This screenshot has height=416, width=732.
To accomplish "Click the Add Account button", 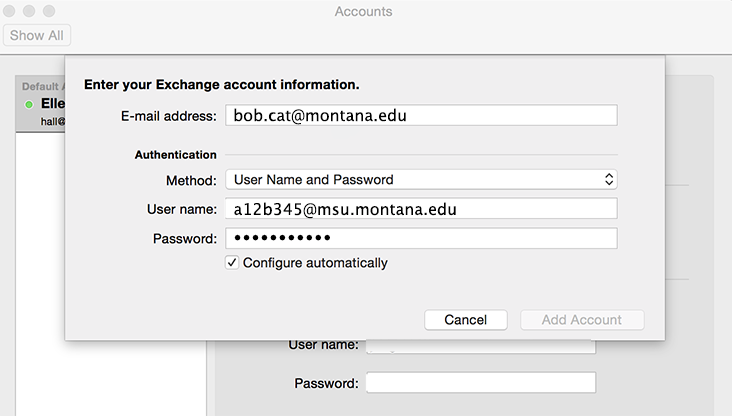I will tap(582, 320).
